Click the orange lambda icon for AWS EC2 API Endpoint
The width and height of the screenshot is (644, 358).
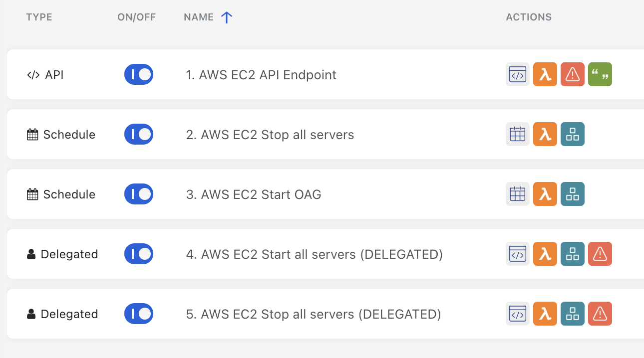545,75
